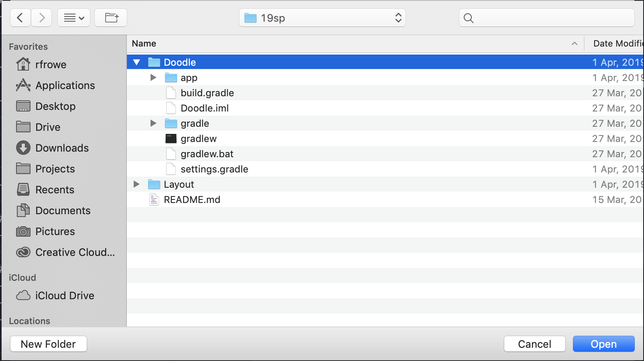Select the README.md file

click(x=192, y=200)
